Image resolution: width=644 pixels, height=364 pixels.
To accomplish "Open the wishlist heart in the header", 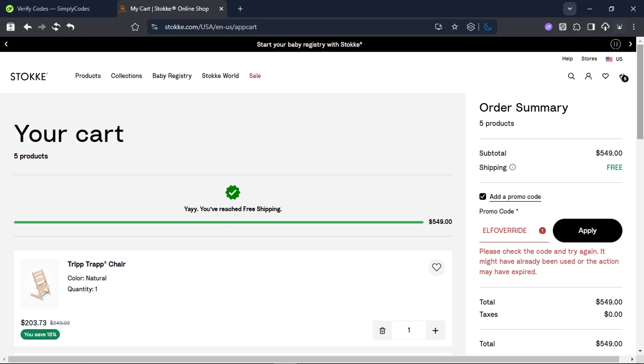I will coord(605,76).
